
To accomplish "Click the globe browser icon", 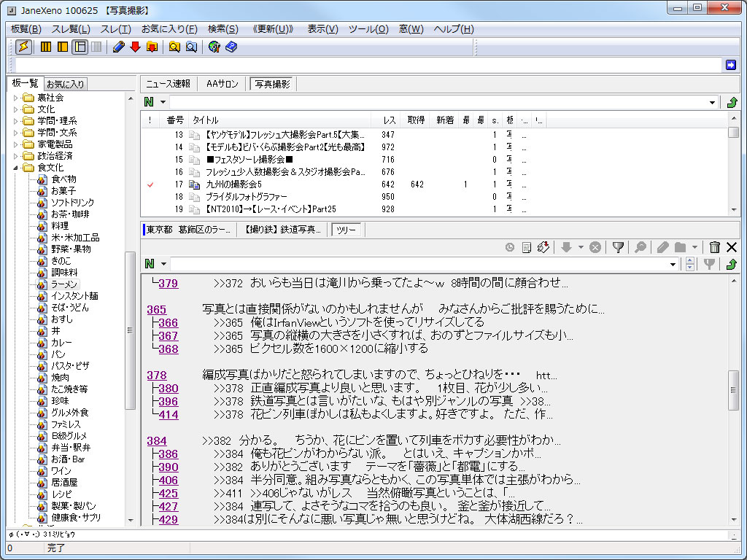I will pyautogui.click(x=212, y=47).
